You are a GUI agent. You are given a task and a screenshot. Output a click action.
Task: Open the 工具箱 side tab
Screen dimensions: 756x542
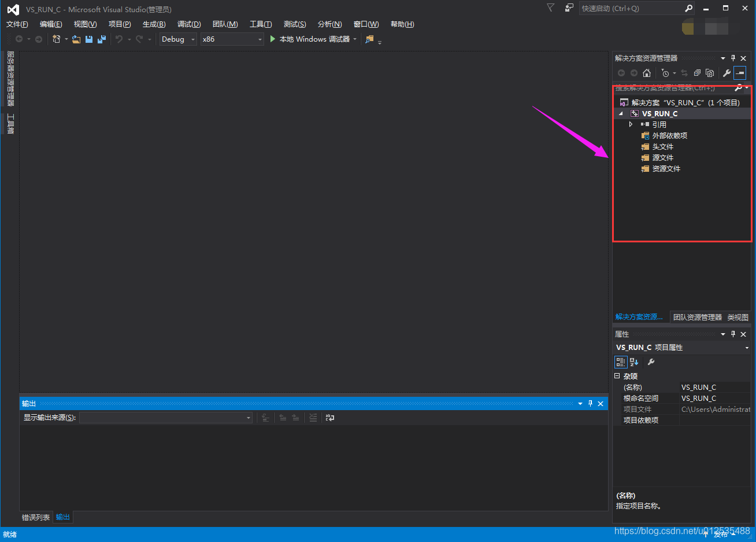(10, 124)
